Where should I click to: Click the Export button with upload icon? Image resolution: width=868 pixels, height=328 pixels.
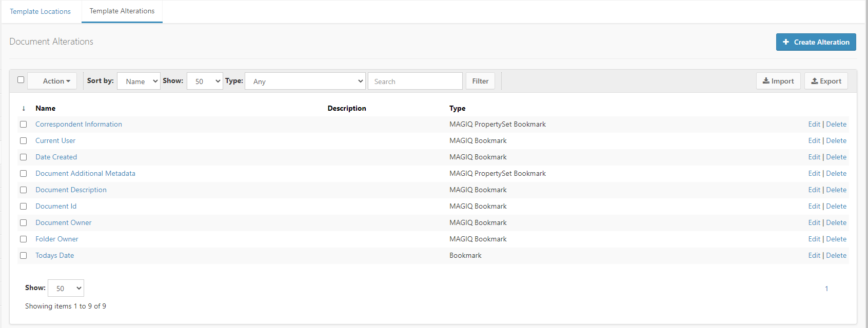tap(826, 81)
